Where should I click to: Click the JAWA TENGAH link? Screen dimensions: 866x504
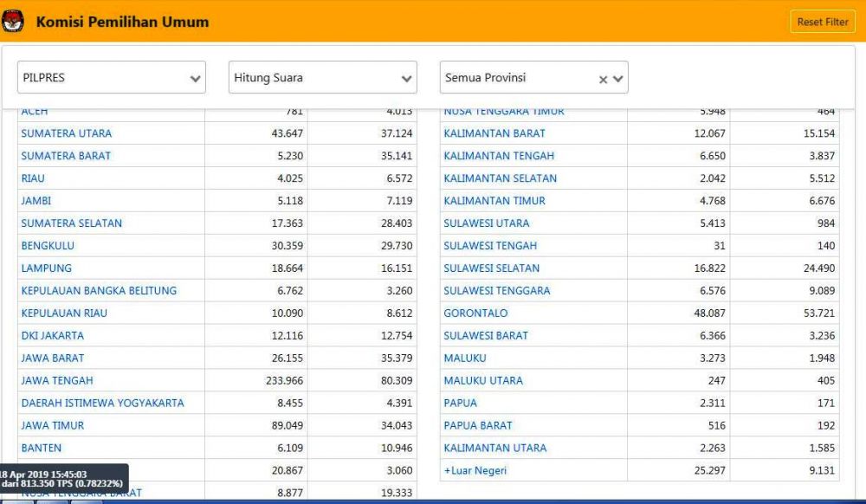(x=57, y=381)
